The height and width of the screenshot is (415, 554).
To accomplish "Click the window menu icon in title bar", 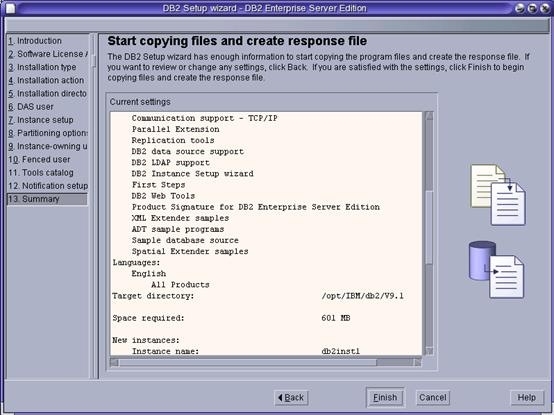I will pyautogui.click(x=11, y=8).
